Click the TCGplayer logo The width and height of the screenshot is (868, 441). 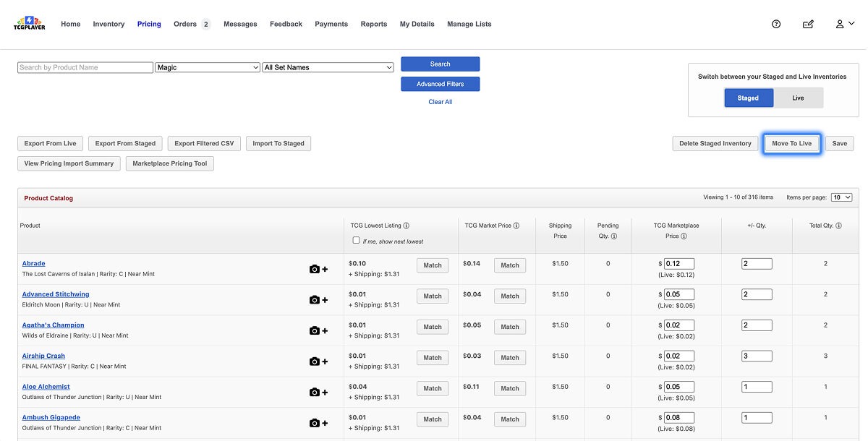[x=30, y=24]
